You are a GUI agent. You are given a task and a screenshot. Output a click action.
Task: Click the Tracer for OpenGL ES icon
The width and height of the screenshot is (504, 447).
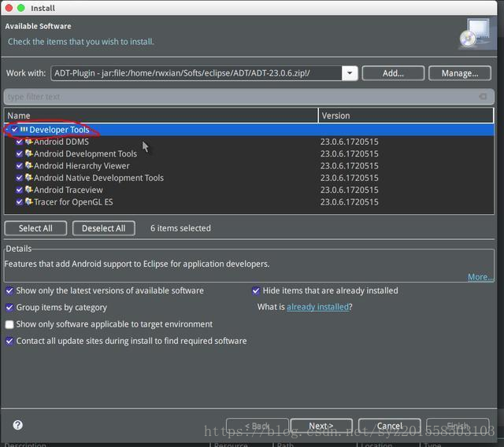coord(29,201)
